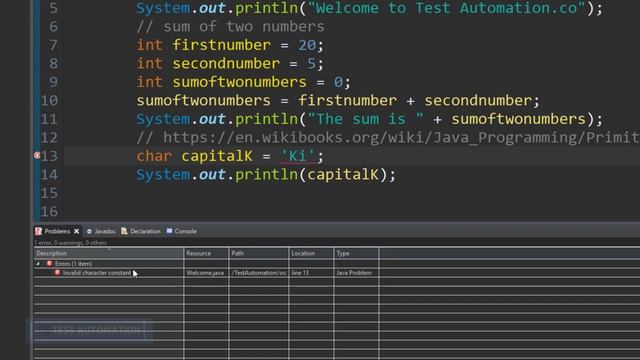Open the Problems tab

pos(57,231)
